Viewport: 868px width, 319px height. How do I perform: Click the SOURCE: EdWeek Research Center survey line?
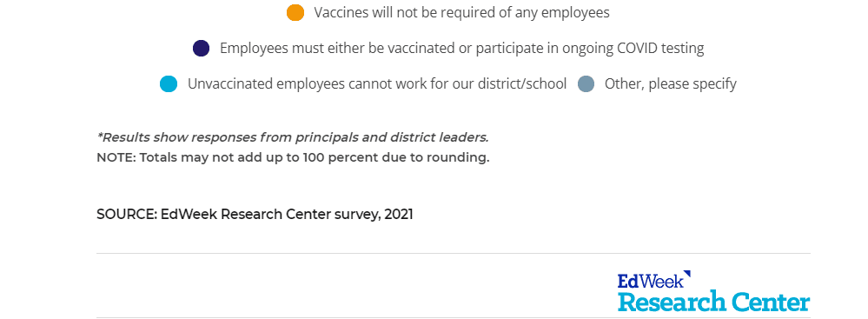(x=255, y=215)
